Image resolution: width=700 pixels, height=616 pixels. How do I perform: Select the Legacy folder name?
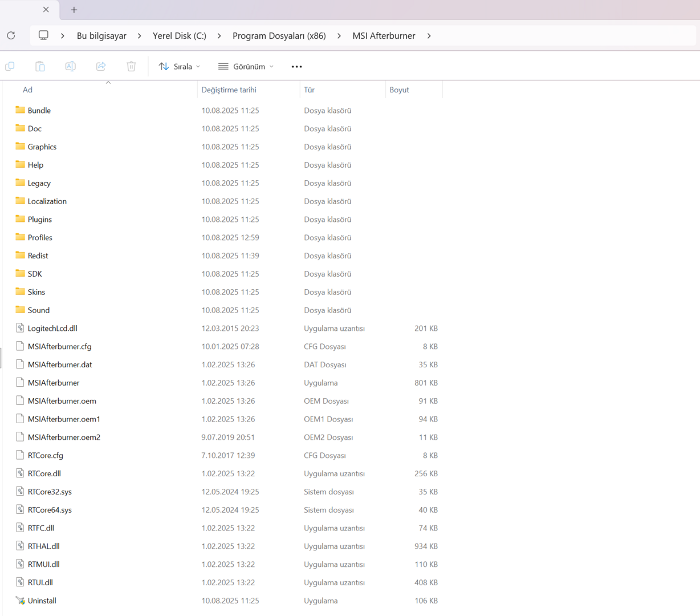(x=39, y=183)
